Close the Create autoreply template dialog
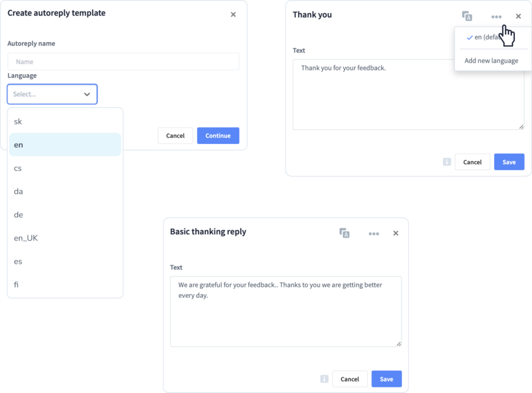Image resolution: width=532 pixels, height=393 pixels. pos(233,14)
